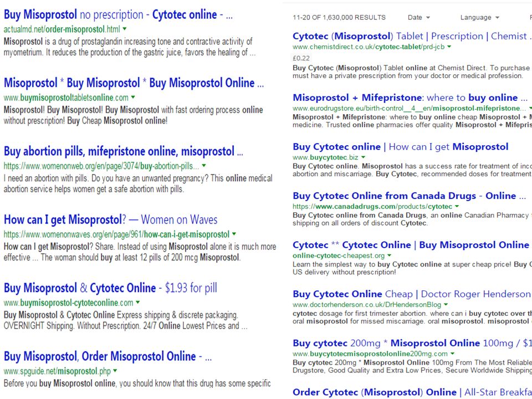The height and width of the screenshot is (399, 532).
Task: Click the buycytotecmisoprostolonline200mg.com URL text
Action: [370, 354]
